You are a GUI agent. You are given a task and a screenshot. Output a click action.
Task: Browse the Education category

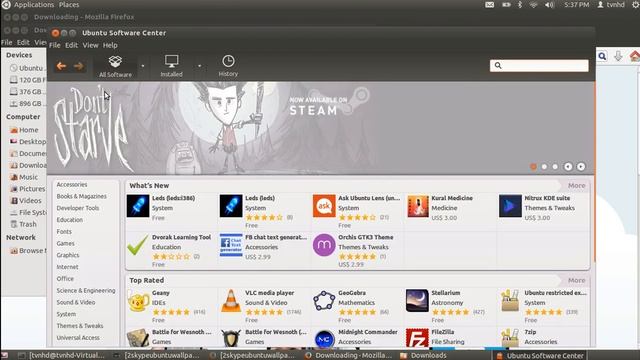point(70,220)
